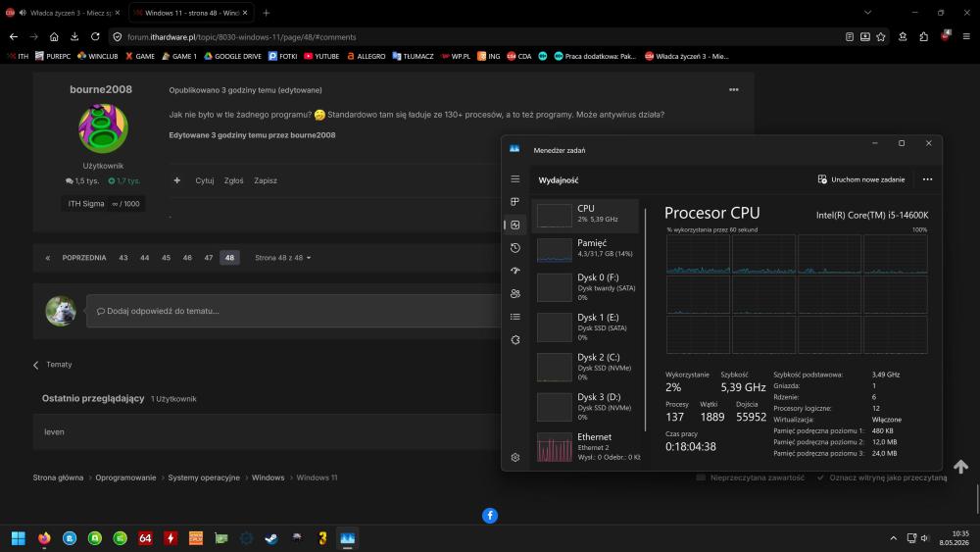Screen dimensions: 980x552
Task: Open ALLEGRO bookmark
Action: point(367,56)
